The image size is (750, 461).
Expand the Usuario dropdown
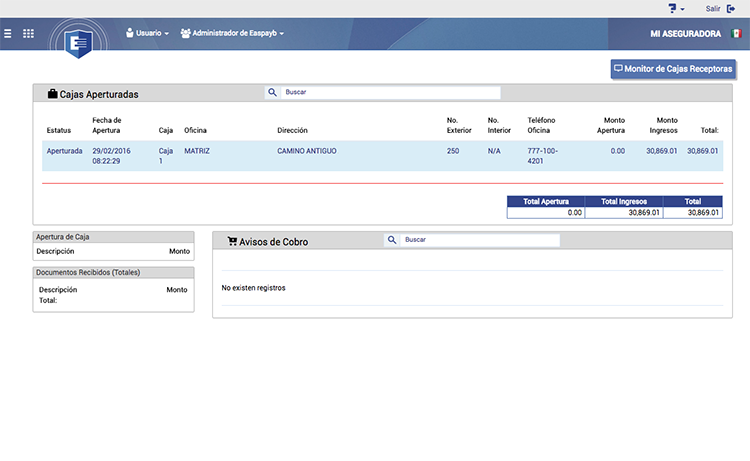pyautogui.click(x=147, y=33)
